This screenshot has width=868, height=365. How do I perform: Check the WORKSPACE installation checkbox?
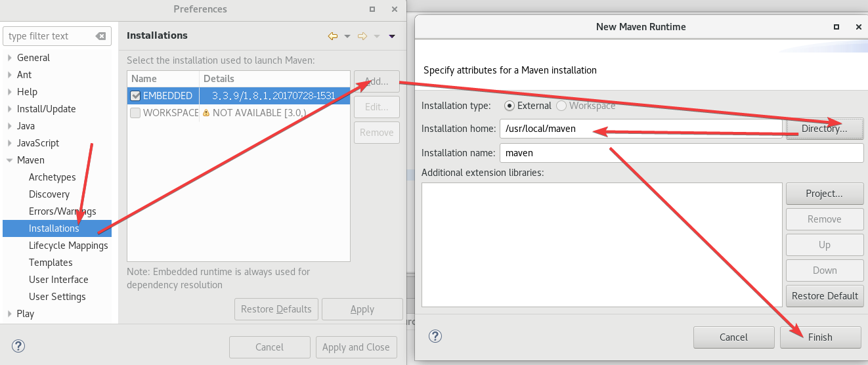pyautogui.click(x=135, y=113)
